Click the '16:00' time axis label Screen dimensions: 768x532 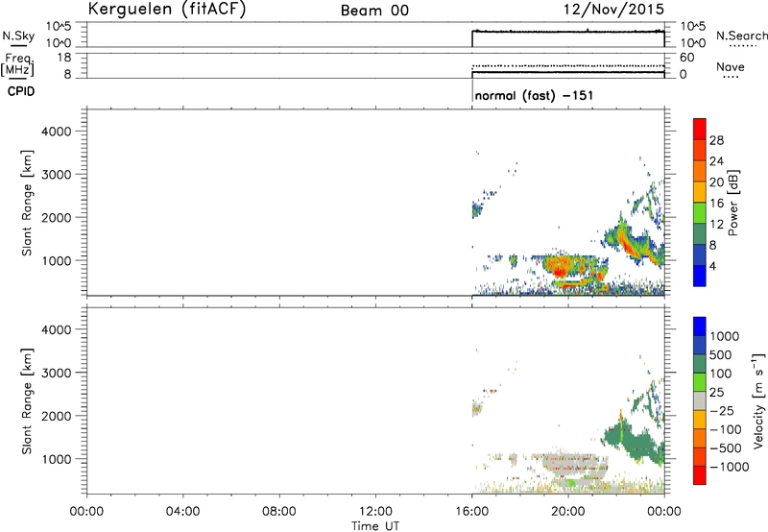pyautogui.click(x=471, y=512)
